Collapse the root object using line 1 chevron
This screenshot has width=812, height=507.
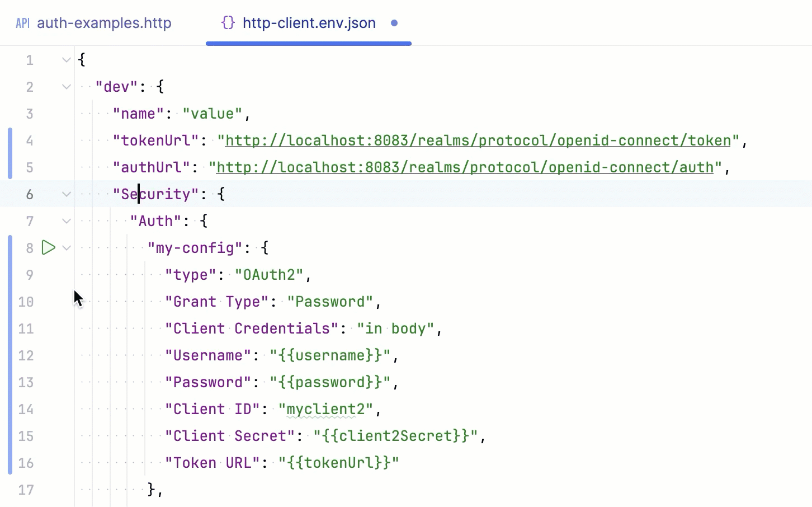coord(66,60)
